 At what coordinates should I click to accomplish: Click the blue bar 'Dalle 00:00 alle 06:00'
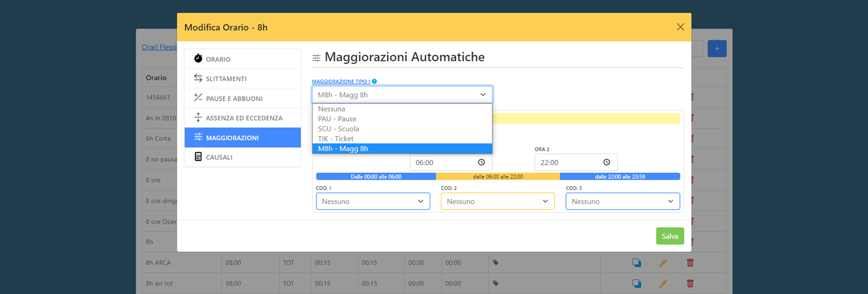pyautogui.click(x=376, y=177)
